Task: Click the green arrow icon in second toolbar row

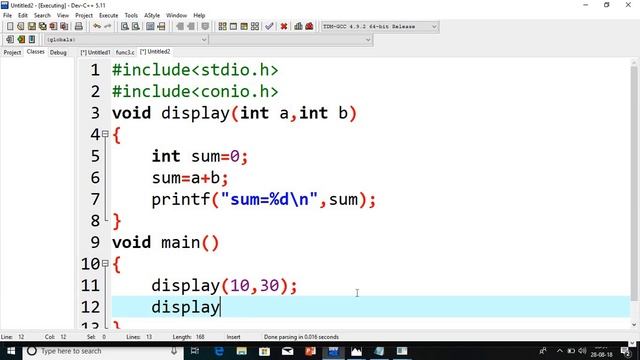Action: click(21, 40)
